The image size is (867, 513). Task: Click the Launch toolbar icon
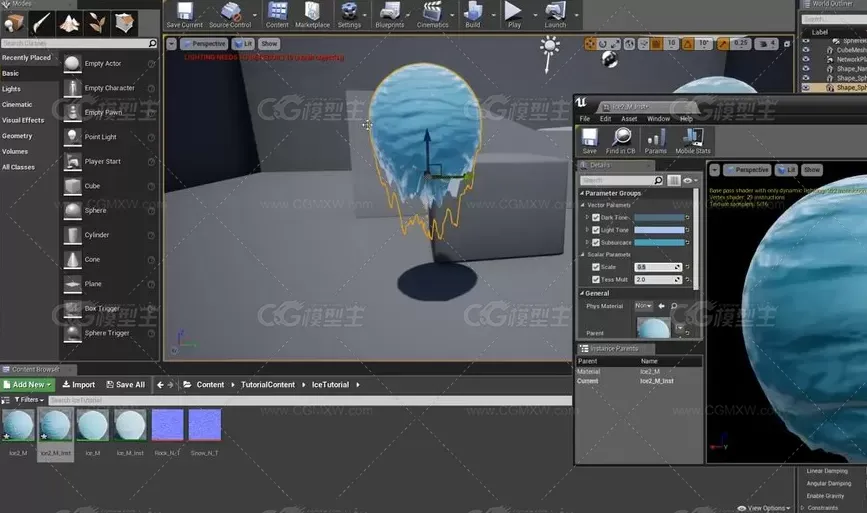pos(555,15)
